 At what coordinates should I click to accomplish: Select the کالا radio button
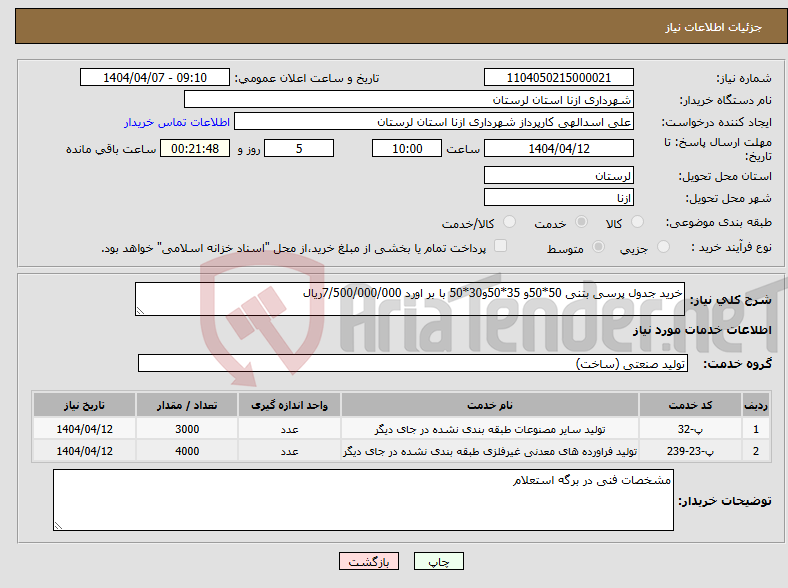tap(637, 222)
